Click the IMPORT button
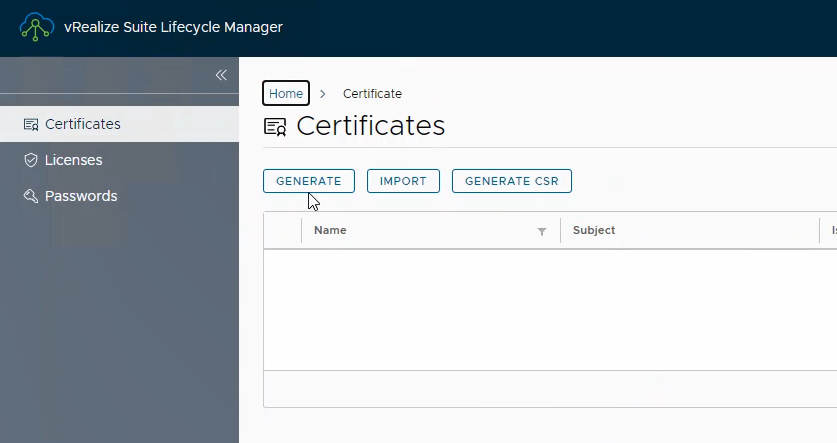 click(x=403, y=181)
